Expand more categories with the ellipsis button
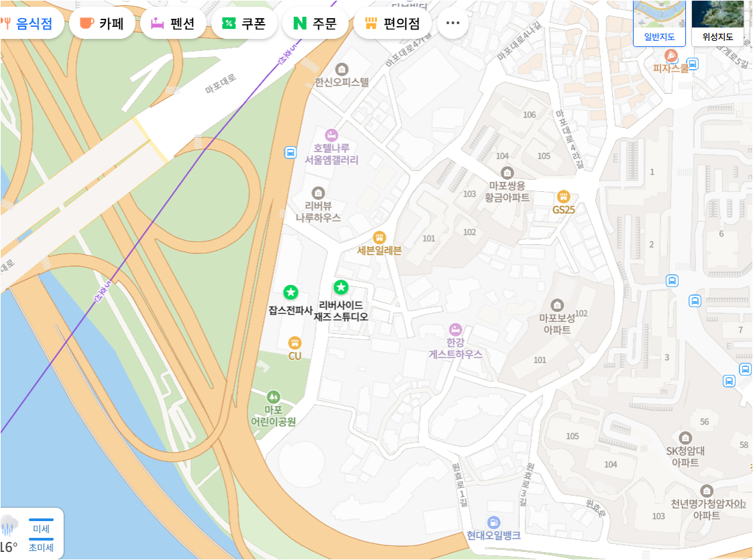 point(453,23)
